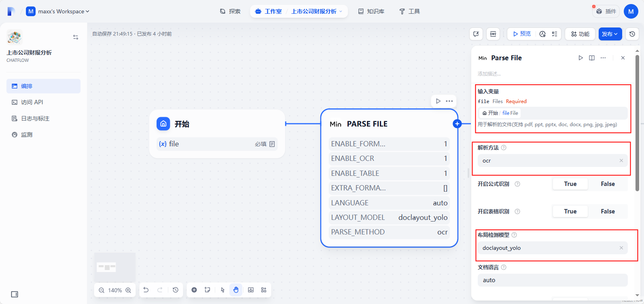
Task: Switch to hand pan mode
Action: [x=236, y=290]
